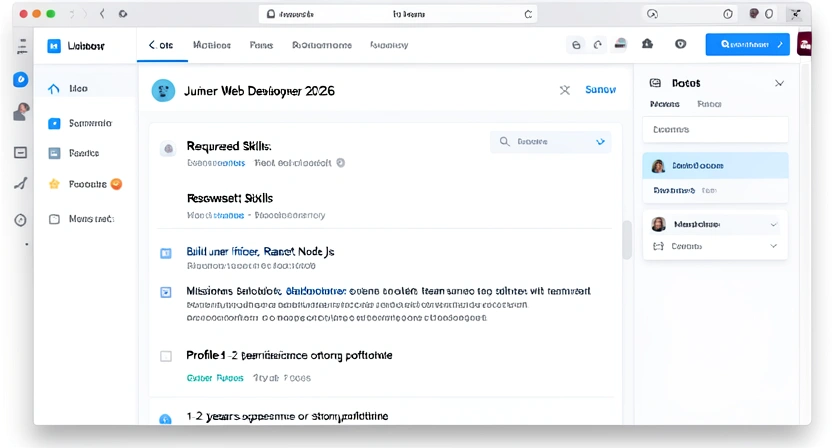Click the blue link right of the job title
The image size is (832, 448).
point(600,90)
